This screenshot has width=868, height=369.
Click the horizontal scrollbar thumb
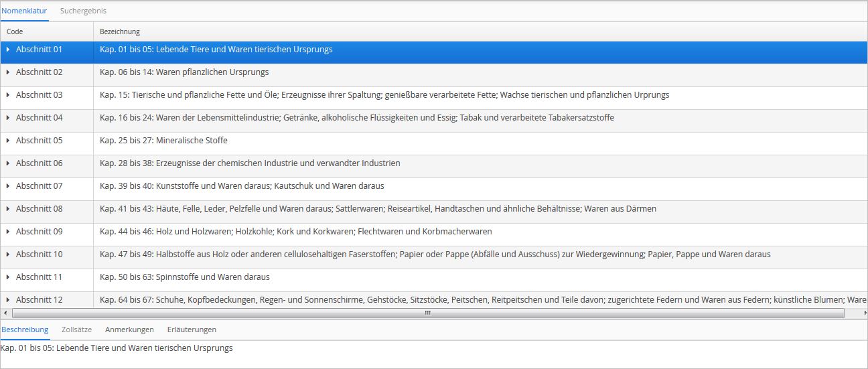[x=428, y=313]
